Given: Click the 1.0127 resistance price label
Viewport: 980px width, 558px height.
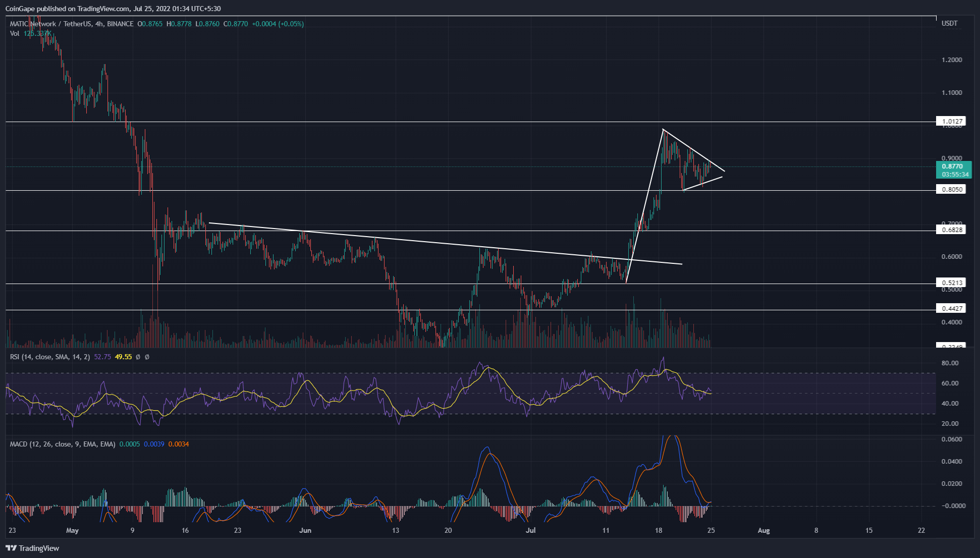Looking at the screenshot, I should point(953,121).
